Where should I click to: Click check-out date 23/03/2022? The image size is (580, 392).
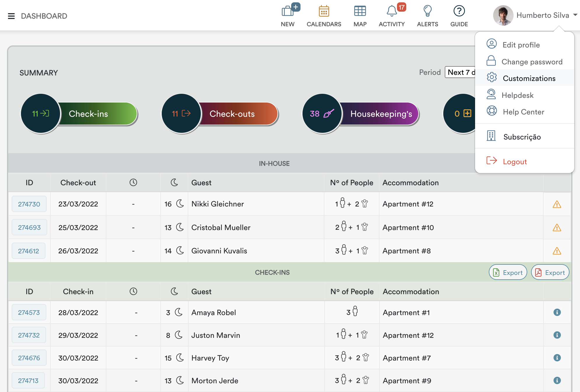pyautogui.click(x=78, y=204)
